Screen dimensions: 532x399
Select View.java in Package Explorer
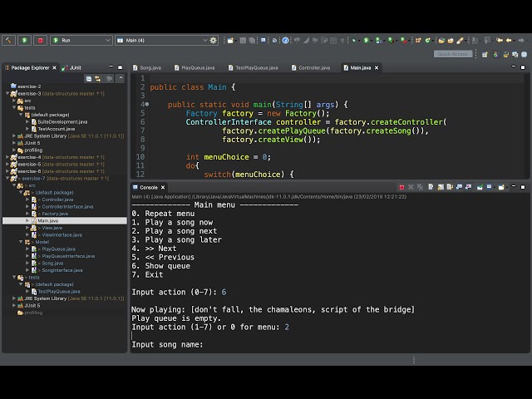click(52, 228)
